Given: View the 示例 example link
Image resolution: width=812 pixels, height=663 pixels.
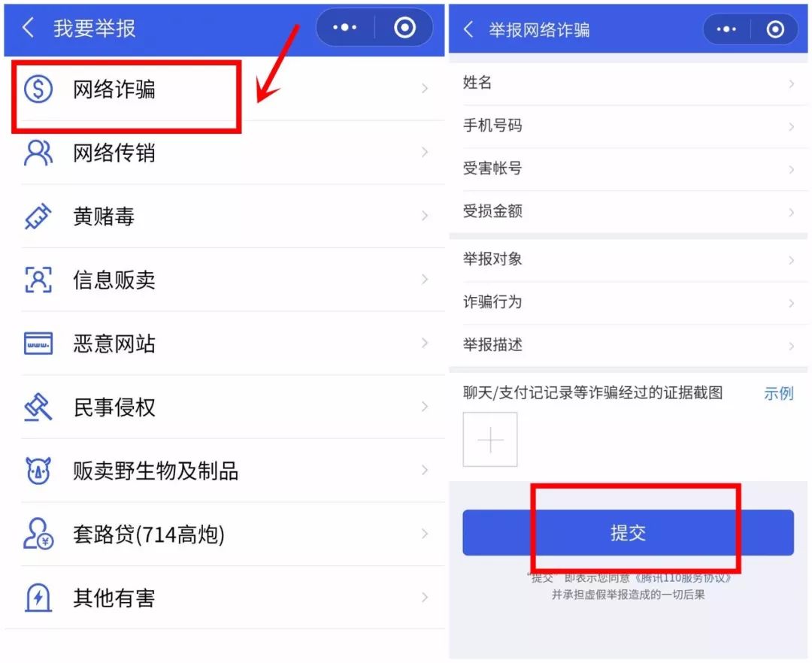Looking at the screenshot, I should (x=778, y=392).
